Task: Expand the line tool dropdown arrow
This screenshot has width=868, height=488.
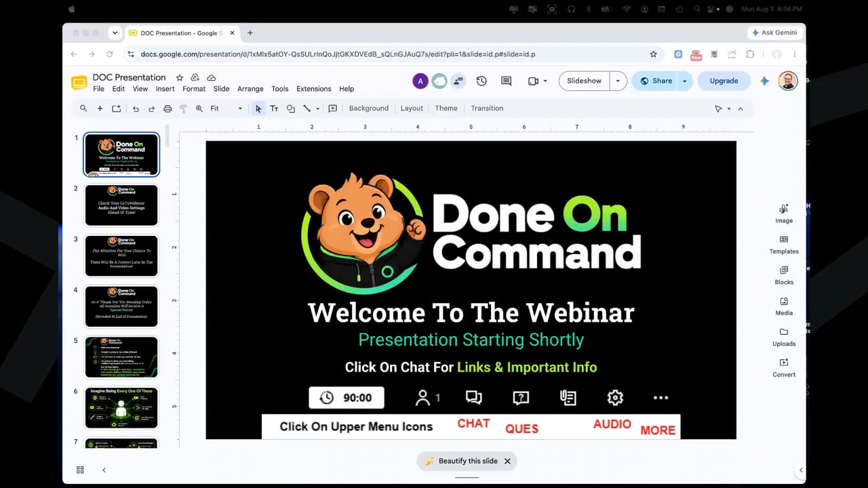Action: tap(317, 108)
